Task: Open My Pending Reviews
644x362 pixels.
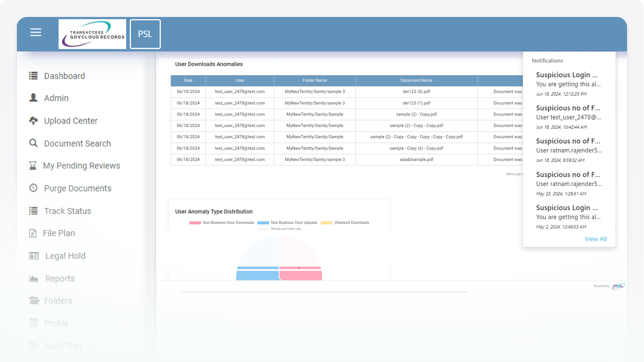Action: coord(81,166)
